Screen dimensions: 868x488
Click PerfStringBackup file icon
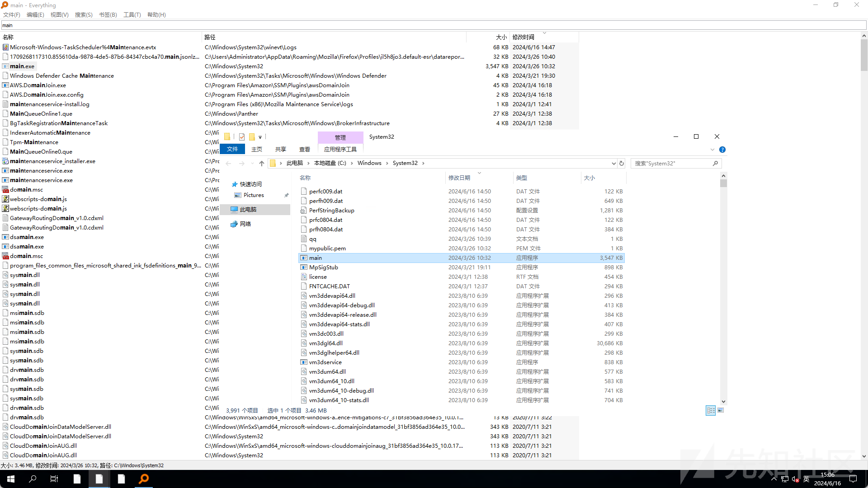pyautogui.click(x=304, y=210)
